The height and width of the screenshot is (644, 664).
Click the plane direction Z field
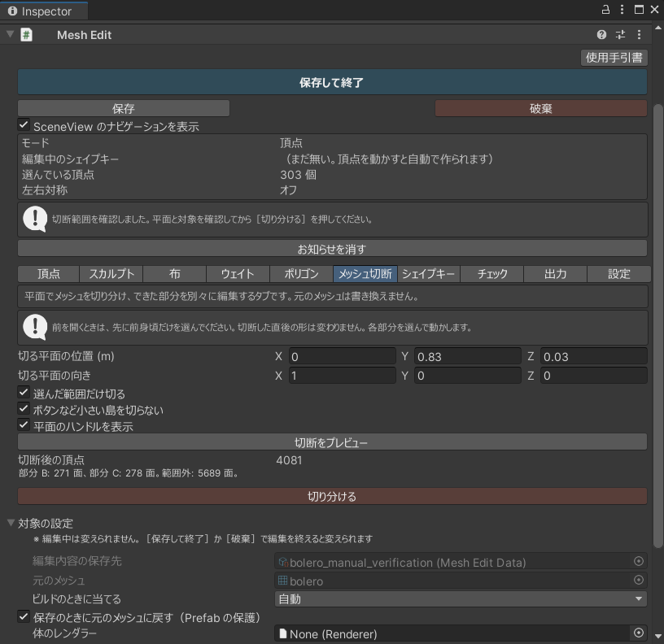click(594, 376)
